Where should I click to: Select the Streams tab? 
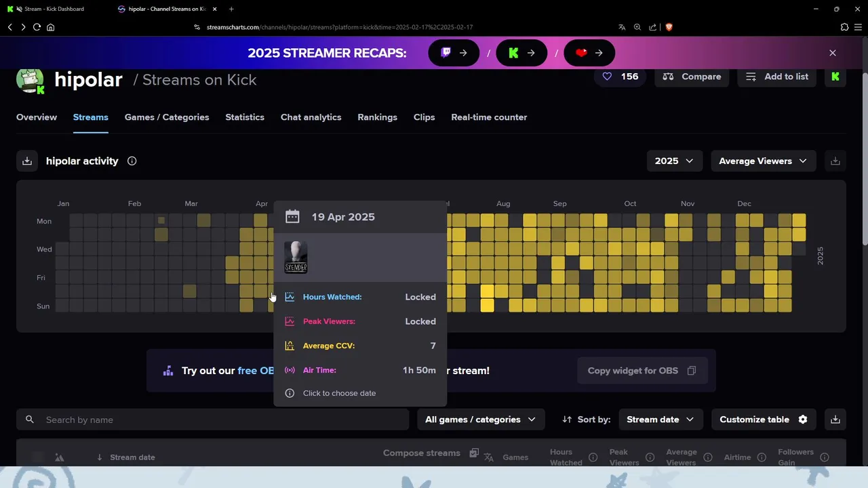pyautogui.click(x=90, y=117)
